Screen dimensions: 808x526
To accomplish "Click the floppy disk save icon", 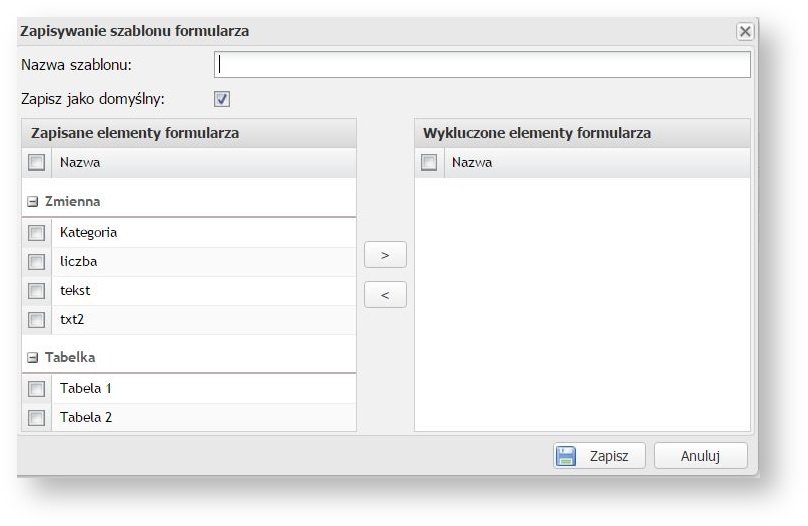I will [566, 456].
